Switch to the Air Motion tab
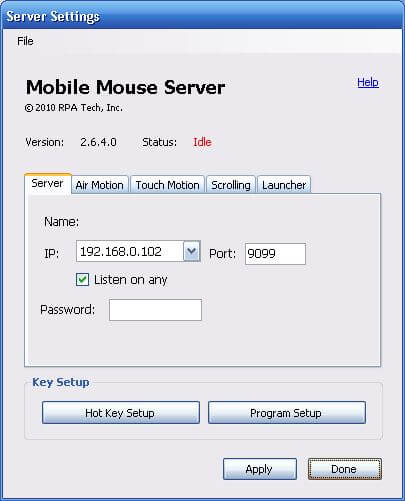Screen dimensions: 405x501 pyautogui.click(x=99, y=185)
